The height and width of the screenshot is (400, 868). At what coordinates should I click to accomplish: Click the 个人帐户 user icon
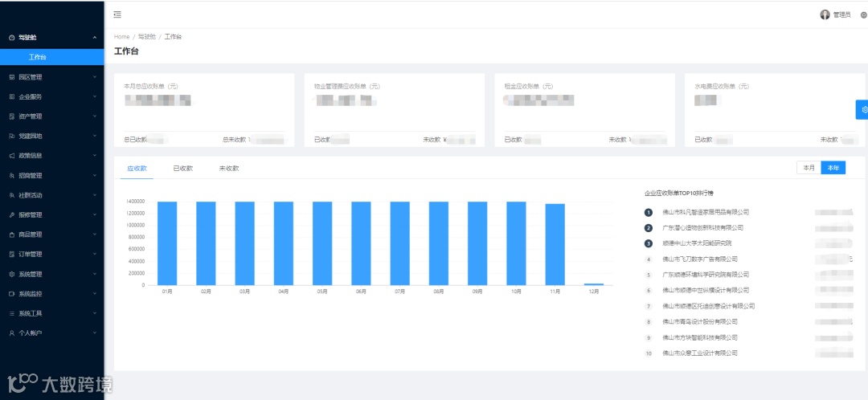click(12, 333)
